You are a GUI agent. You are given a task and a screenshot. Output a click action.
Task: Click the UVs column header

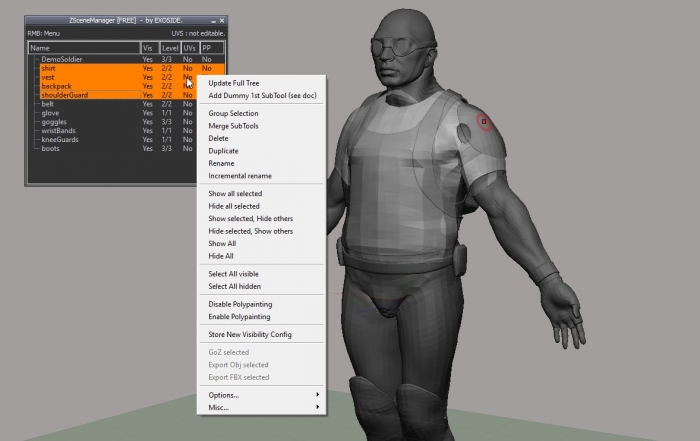[x=189, y=47]
